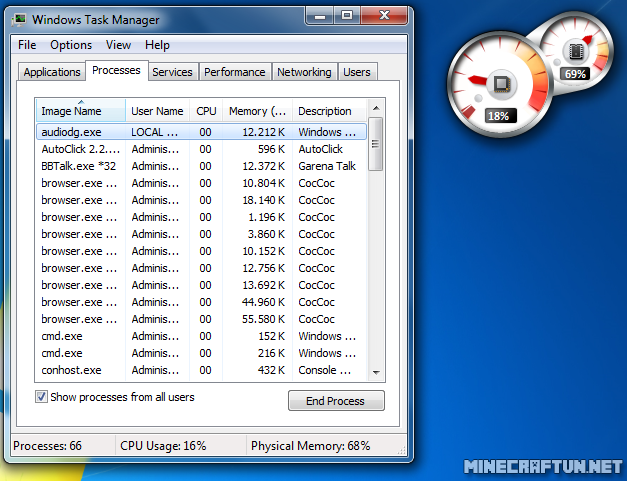This screenshot has height=481, width=627.
Task: Click the scrollbar up arrow
Action: click(376, 108)
